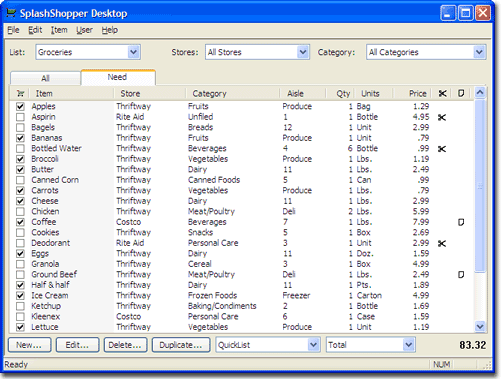
Task: Check the Chicken checkbox
Action: 20,211
